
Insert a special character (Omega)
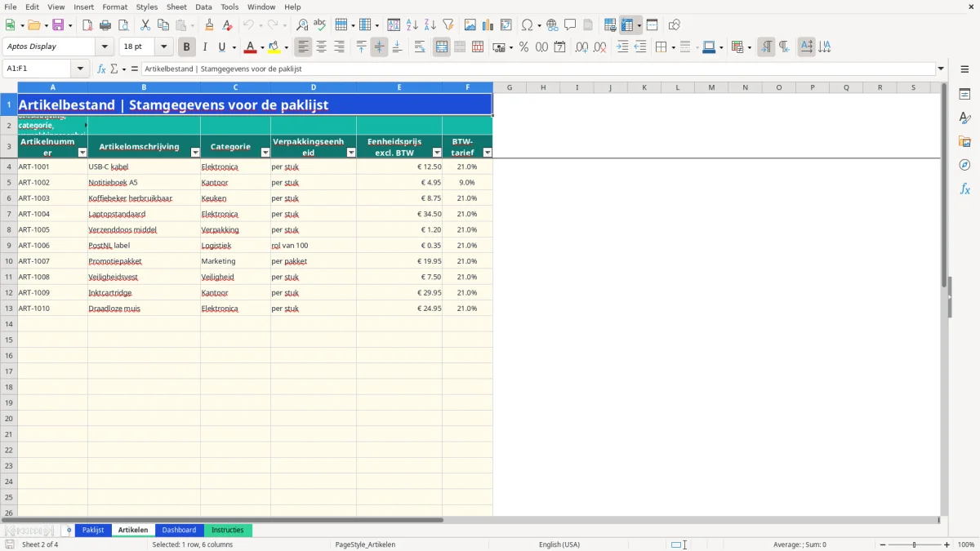(x=528, y=25)
